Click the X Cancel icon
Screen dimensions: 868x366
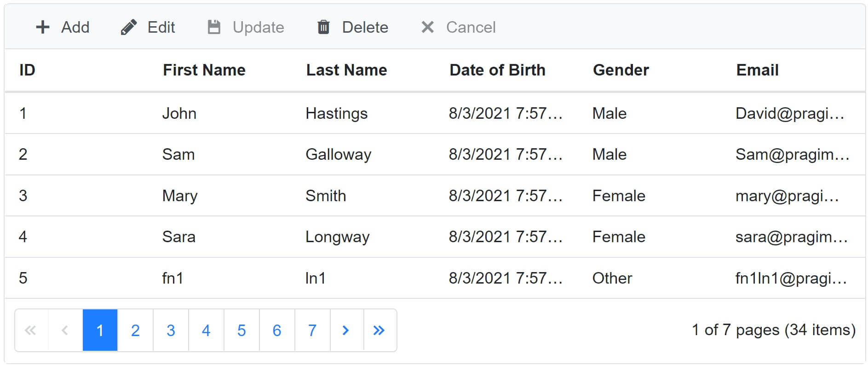pyautogui.click(x=427, y=27)
